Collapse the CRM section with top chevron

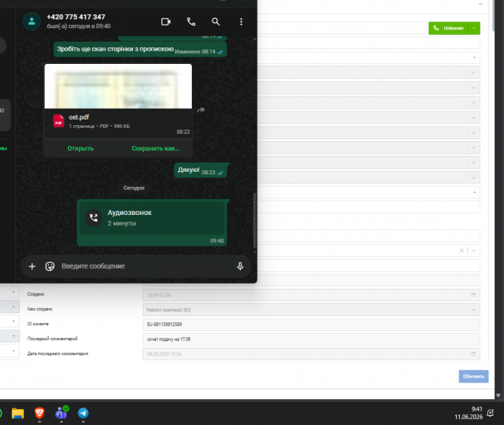[x=480, y=4]
